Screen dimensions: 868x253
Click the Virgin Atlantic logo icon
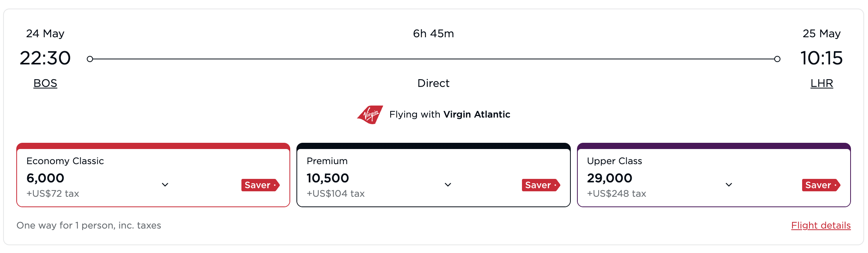[370, 114]
